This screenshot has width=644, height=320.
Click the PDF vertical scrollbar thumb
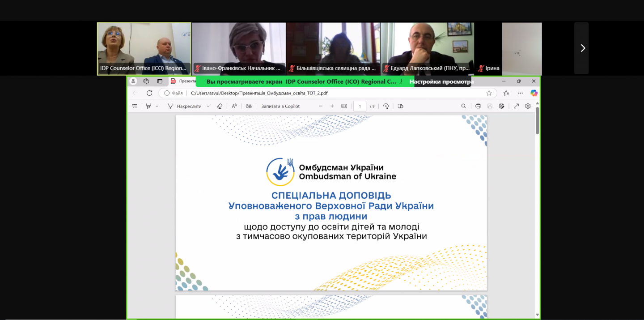(538, 120)
